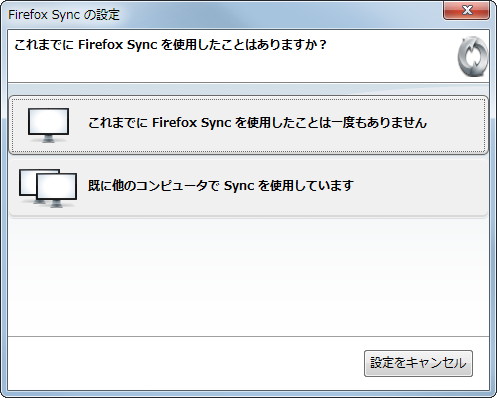Click the 設定をキャンセル button
497x398 pixels.
point(418,363)
